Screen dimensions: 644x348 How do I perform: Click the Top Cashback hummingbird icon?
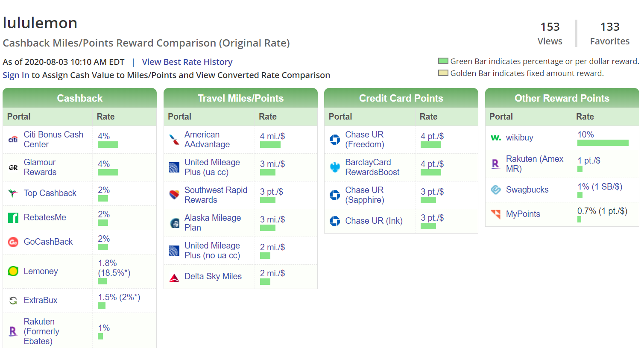(x=13, y=193)
